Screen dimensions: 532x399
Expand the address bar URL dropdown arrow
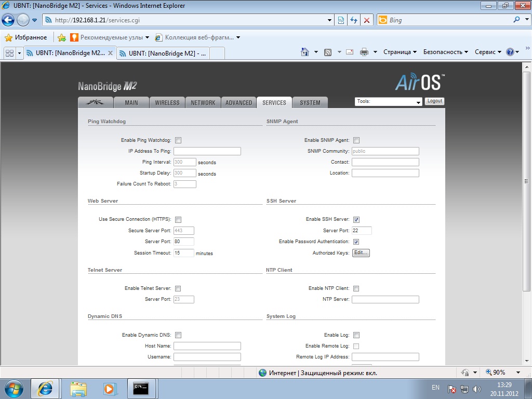click(x=329, y=20)
